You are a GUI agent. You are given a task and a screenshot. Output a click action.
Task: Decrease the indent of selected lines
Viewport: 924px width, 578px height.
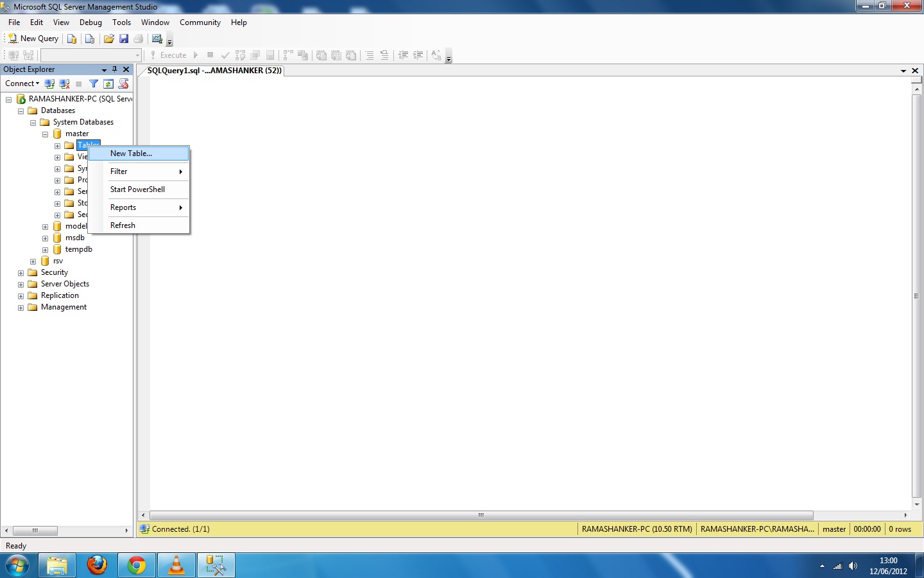(x=403, y=55)
